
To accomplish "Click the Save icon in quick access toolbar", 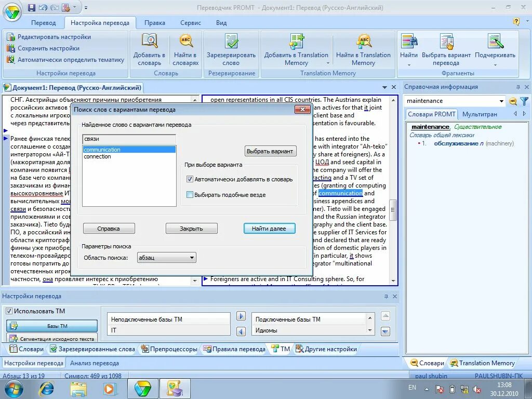I will [x=31, y=7].
